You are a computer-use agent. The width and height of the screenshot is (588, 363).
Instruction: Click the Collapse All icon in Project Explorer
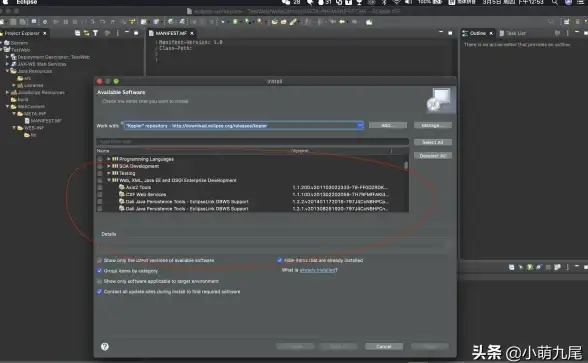[x=77, y=33]
